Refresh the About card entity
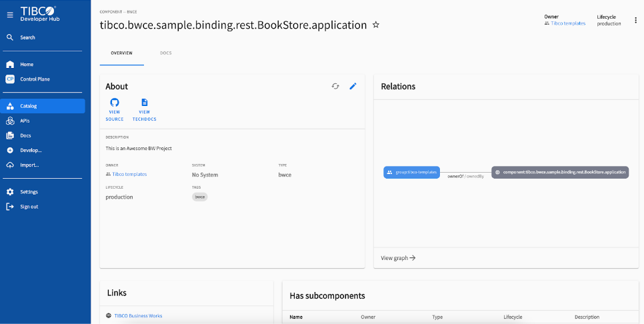 click(x=335, y=86)
